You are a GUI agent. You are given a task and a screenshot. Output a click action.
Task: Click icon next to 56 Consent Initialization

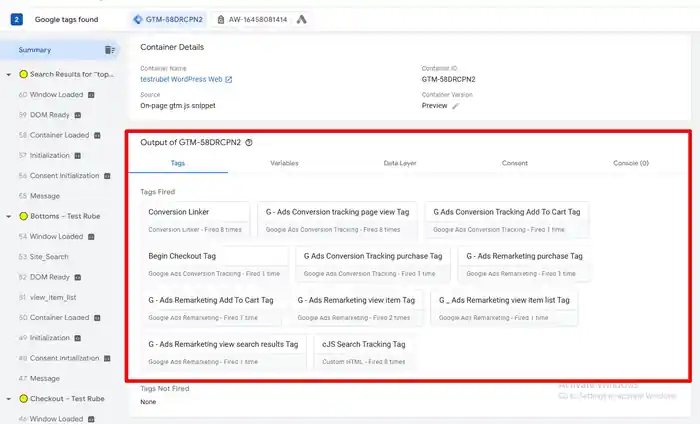coord(107,176)
